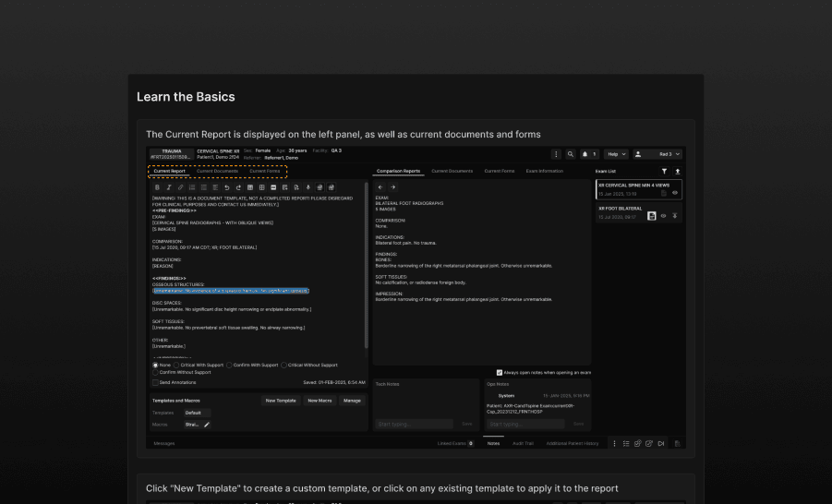Open the Help dropdown

(x=616, y=154)
